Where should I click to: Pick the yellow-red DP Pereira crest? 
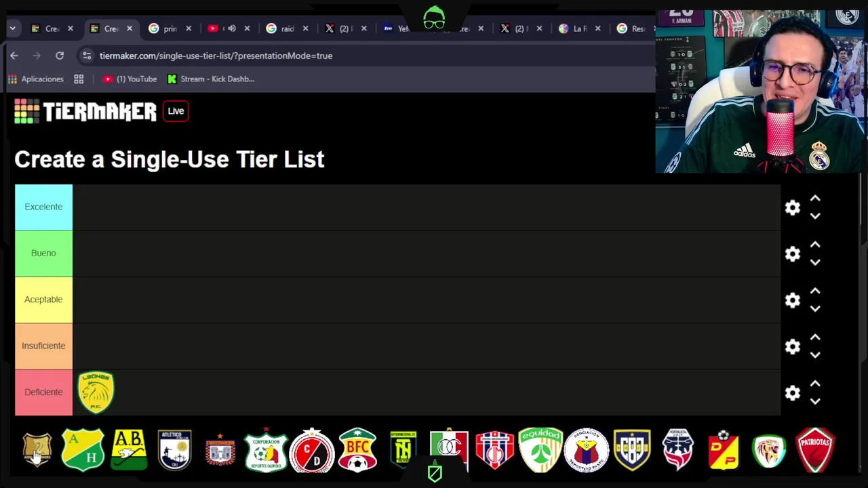point(724,449)
